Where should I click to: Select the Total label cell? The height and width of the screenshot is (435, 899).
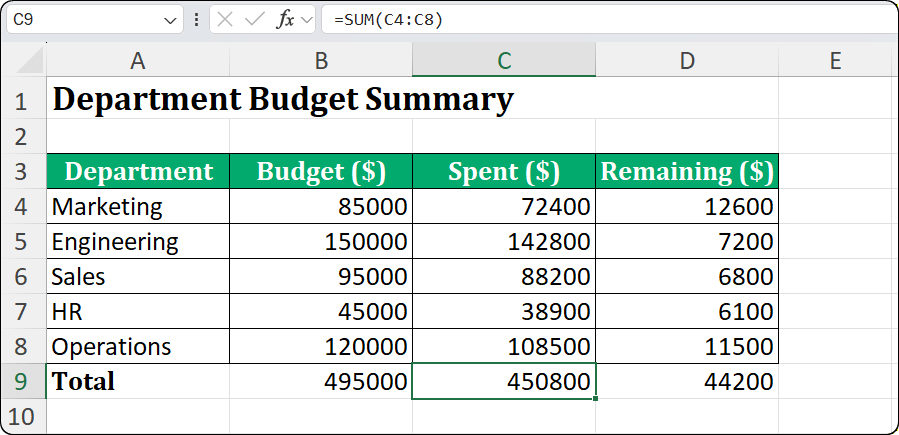[x=138, y=381]
